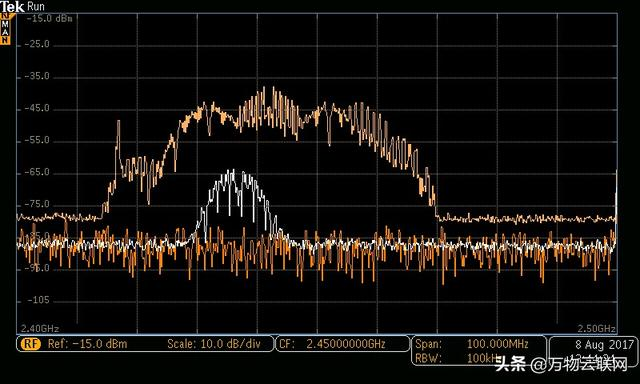Click the 2.40GHz start frequency label
640x384 pixels.
click(40, 329)
